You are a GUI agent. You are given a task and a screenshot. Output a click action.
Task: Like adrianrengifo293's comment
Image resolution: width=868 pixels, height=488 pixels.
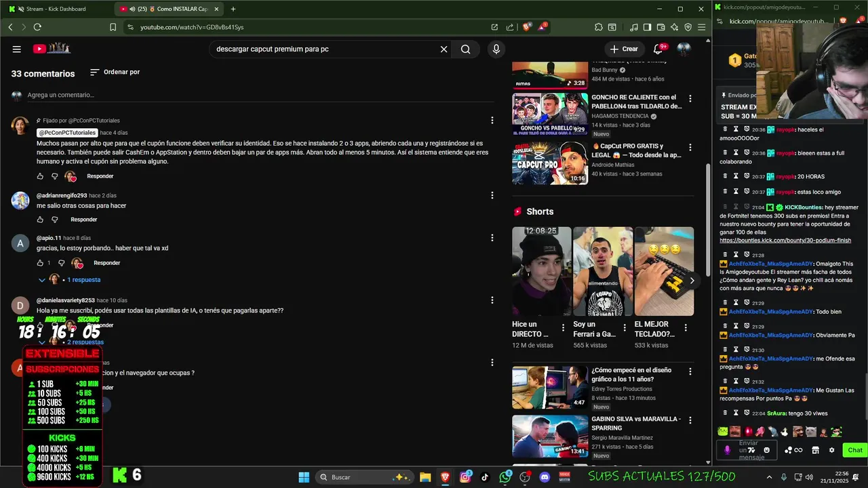click(x=40, y=220)
